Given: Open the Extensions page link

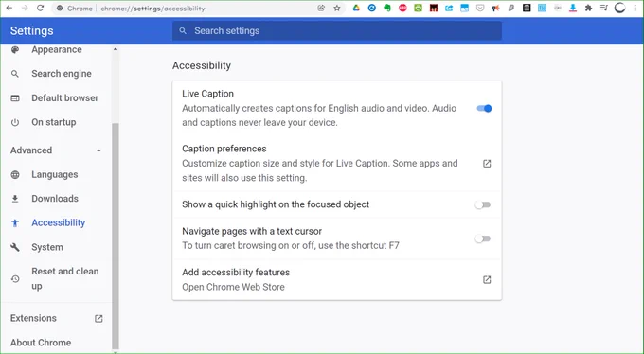Looking at the screenshot, I should point(33,318).
